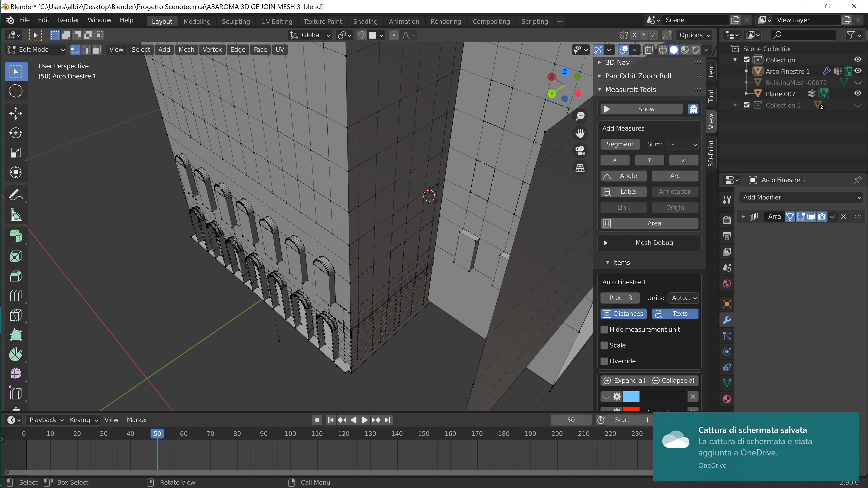
Task: Expand the Array modifier settings
Action: (744, 216)
